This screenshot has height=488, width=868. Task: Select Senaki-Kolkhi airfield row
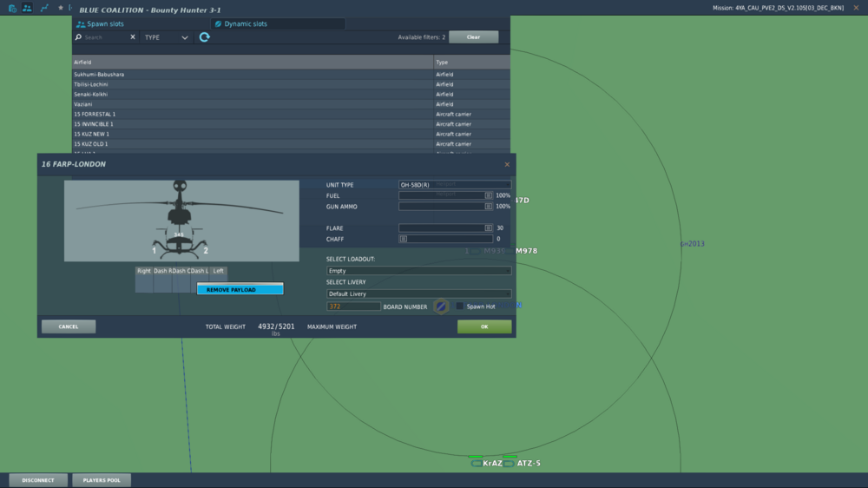291,94
